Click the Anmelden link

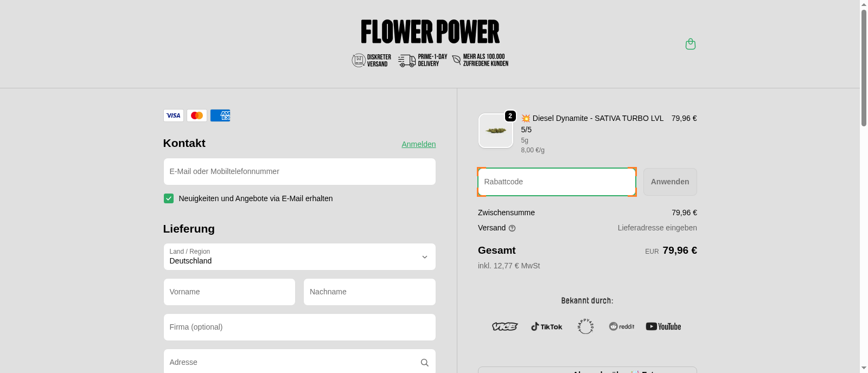coord(419,144)
